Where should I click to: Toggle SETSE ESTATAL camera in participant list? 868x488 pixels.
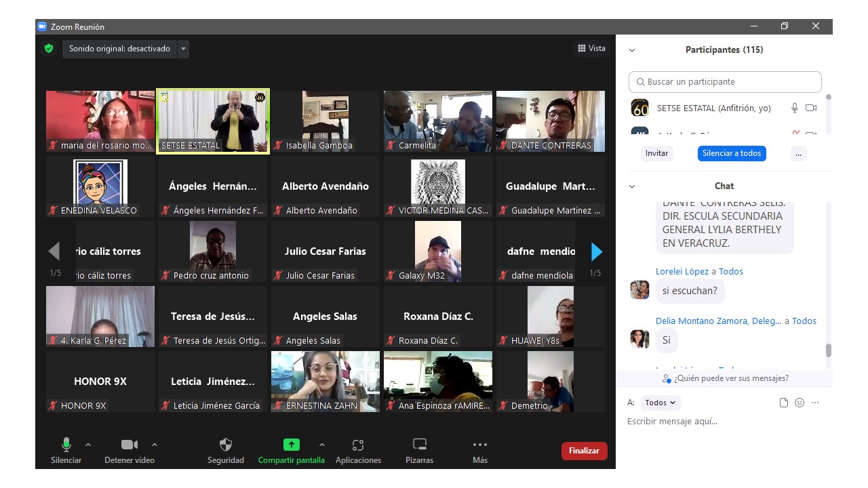(811, 108)
